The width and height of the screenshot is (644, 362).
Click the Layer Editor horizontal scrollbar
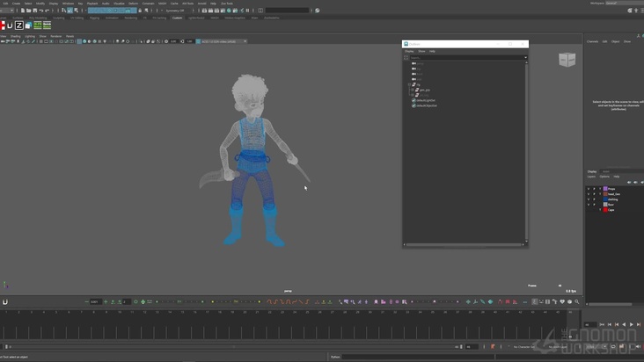point(611,304)
